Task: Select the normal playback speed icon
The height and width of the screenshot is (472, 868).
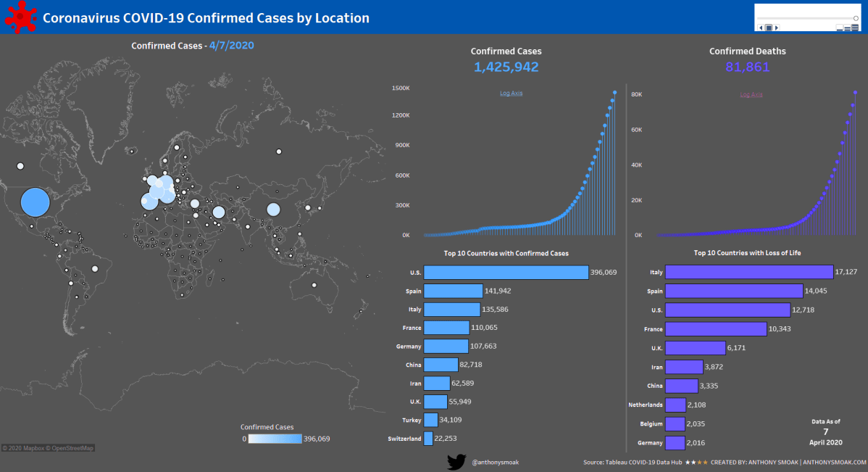Action: tap(846, 28)
